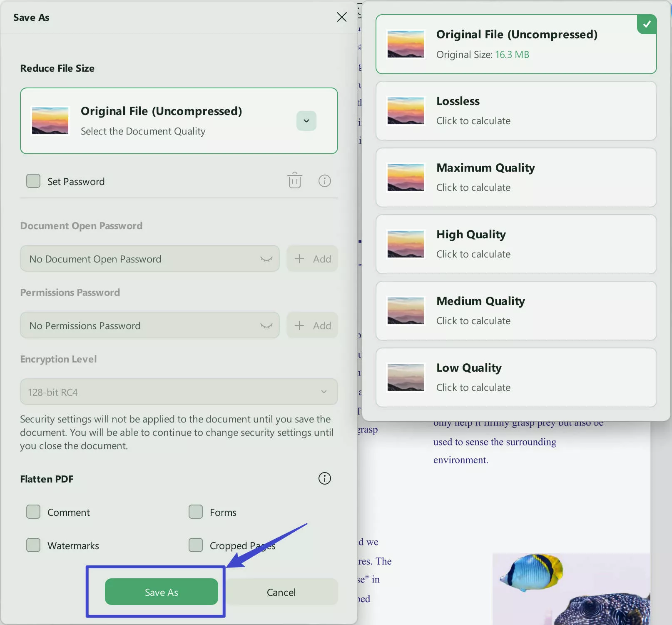Check the Watermarks flatten checkbox
The height and width of the screenshot is (625, 672).
point(33,545)
